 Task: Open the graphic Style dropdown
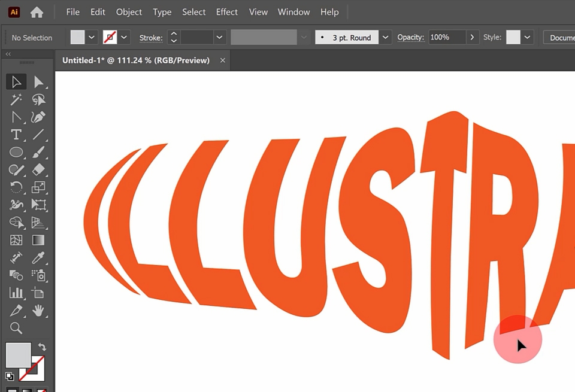pyautogui.click(x=527, y=37)
